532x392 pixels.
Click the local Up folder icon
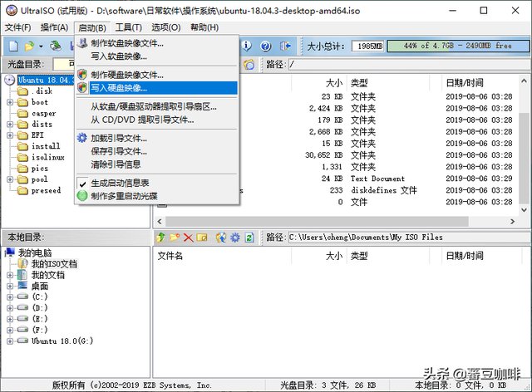[x=160, y=238]
